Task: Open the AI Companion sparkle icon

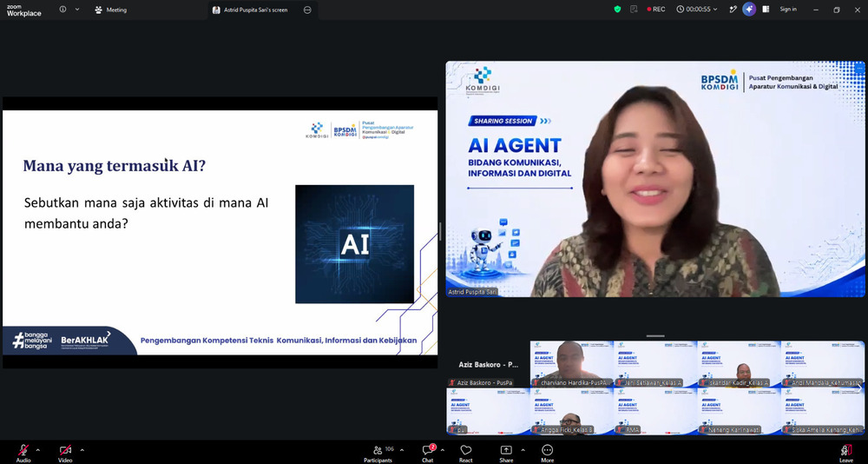Action: [x=750, y=10]
